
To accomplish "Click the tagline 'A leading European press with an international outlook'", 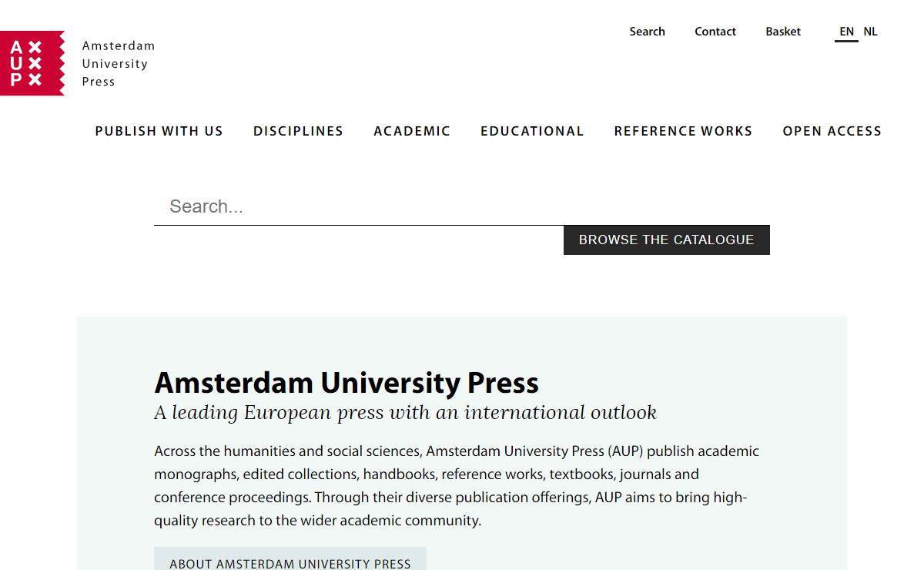I will point(406,413).
